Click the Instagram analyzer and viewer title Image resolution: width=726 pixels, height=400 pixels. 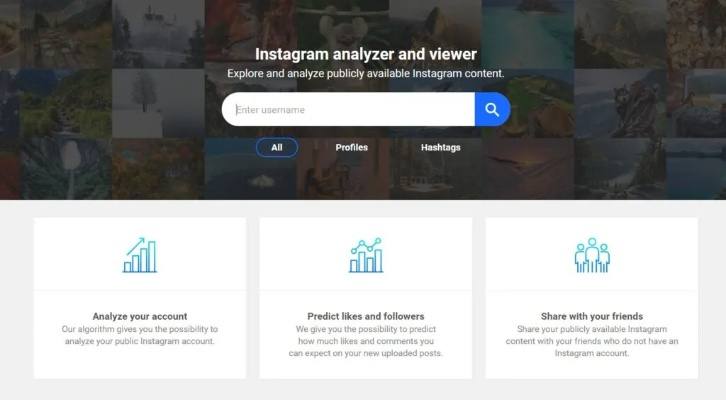coord(366,54)
